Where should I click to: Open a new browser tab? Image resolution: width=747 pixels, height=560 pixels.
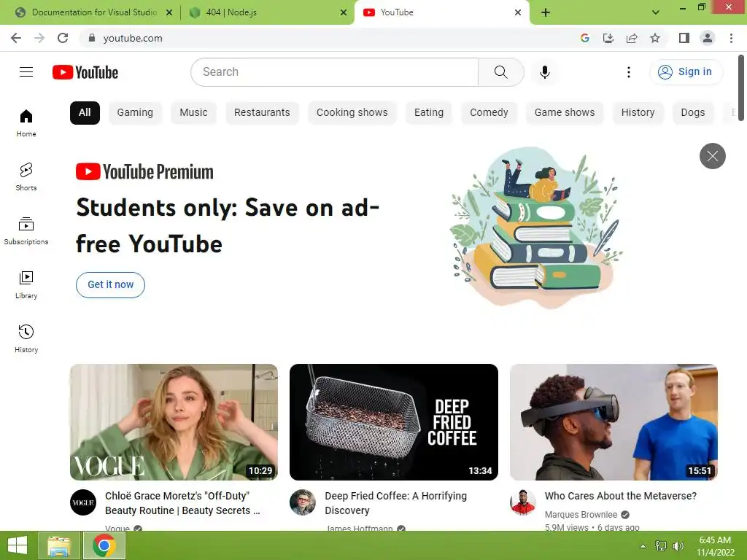546,12
